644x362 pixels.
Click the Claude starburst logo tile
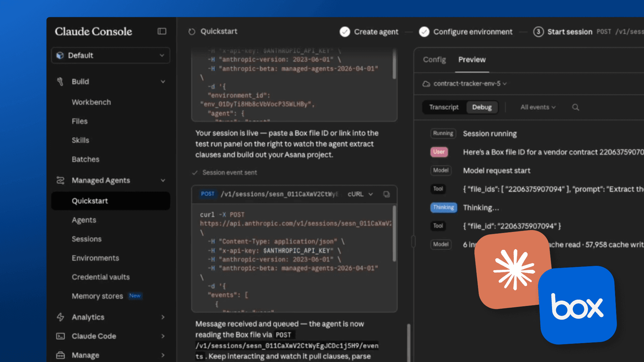pos(513,269)
